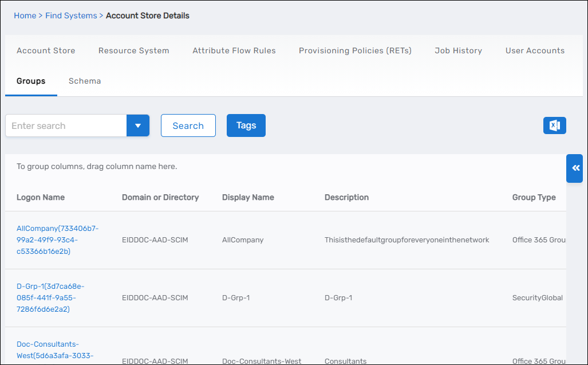Viewport: 588px width, 365px height.
Task: Export groups to Excel icon
Action: click(554, 125)
